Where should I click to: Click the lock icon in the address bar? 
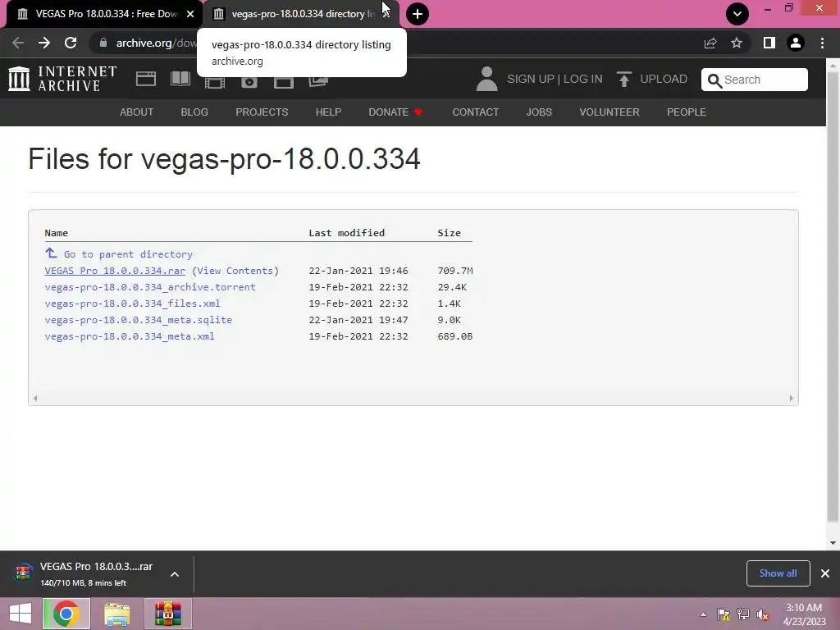[103, 43]
